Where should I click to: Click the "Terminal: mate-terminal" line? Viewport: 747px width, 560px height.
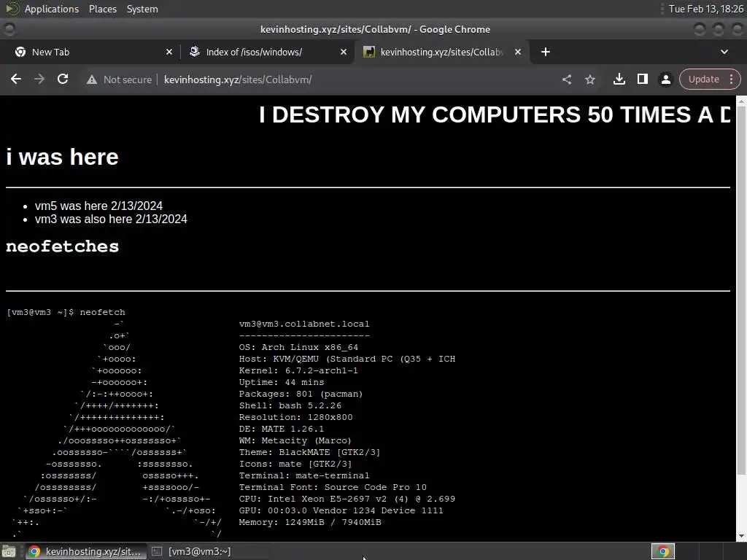(304, 475)
